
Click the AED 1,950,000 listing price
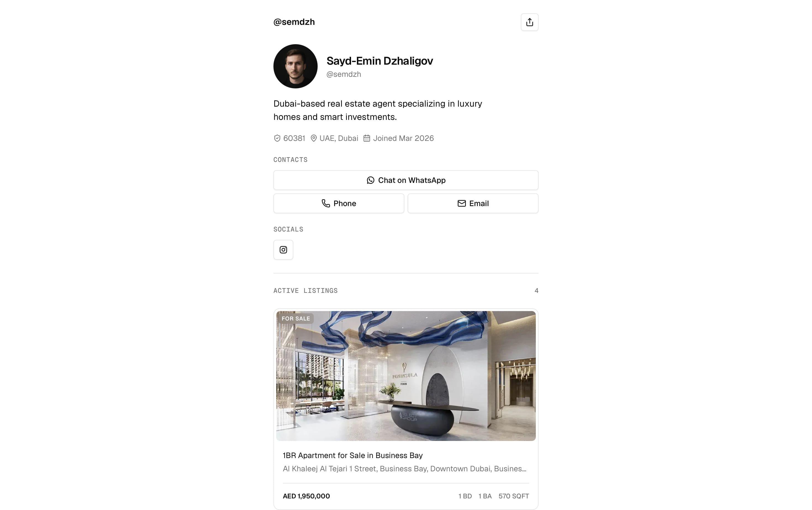pos(306,496)
